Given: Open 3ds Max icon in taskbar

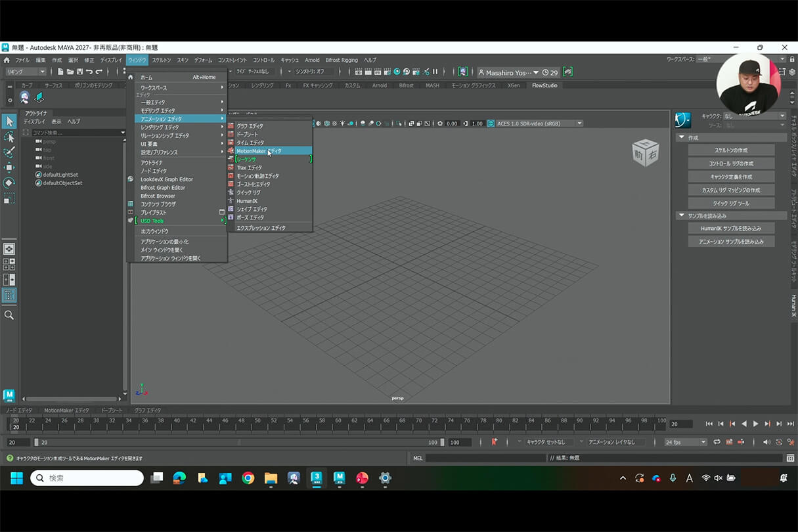Looking at the screenshot, I should (317, 478).
